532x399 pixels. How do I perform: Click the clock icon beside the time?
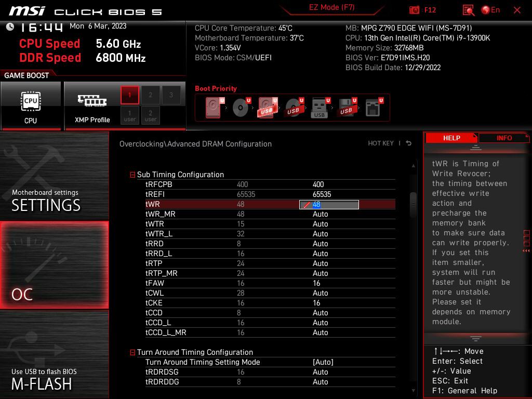10,26
